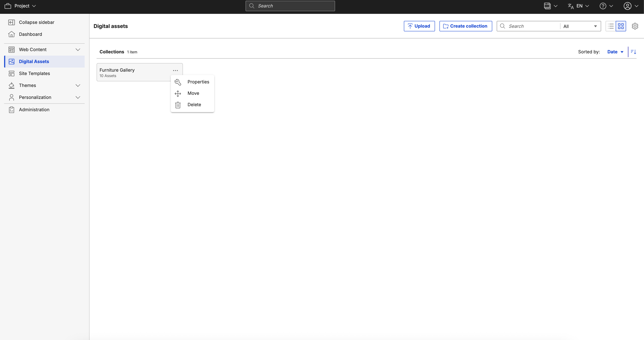Click the Collapse sidebar icon
The width and height of the screenshot is (644, 340).
12,22
